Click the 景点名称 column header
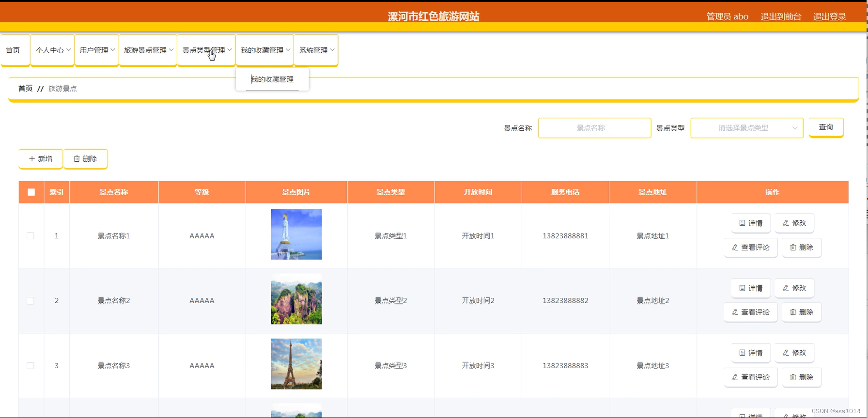The image size is (868, 418). tap(114, 192)
